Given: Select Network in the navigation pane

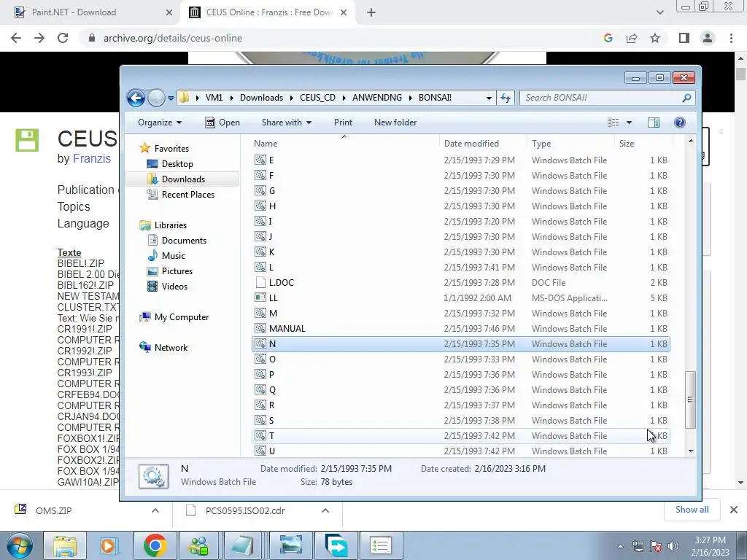Looking at the screenshot, I should [171, 348].
